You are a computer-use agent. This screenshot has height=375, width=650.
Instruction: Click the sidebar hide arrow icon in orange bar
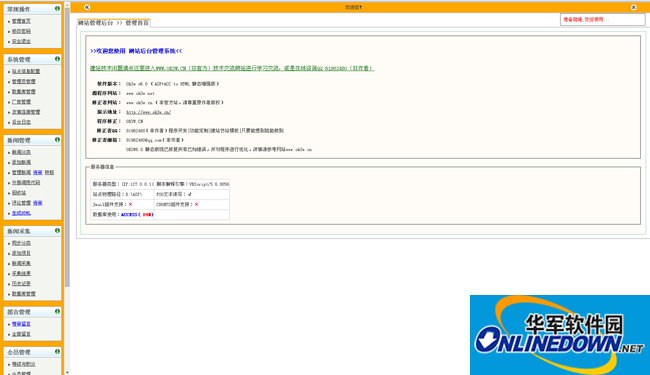click(87, 7)
